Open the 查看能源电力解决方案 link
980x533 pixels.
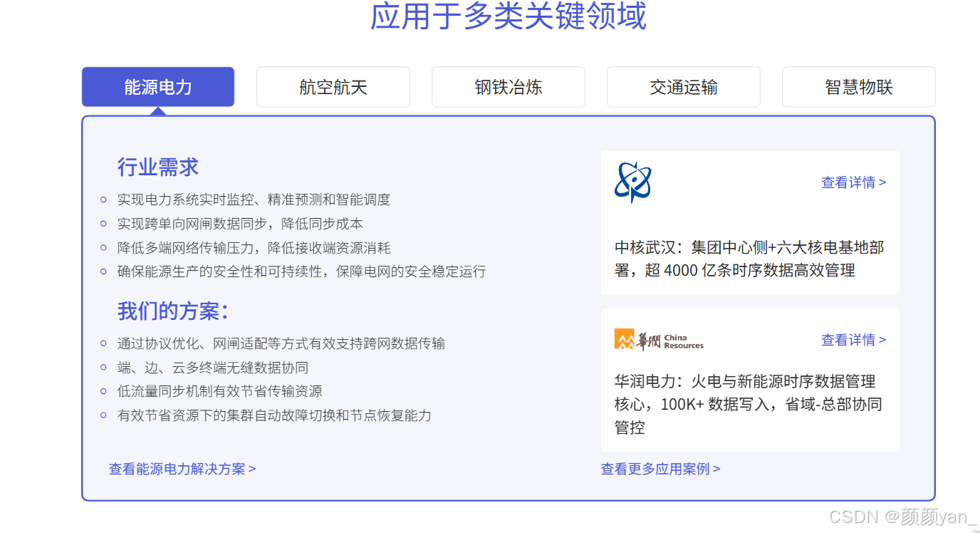[x=182, y=469]
